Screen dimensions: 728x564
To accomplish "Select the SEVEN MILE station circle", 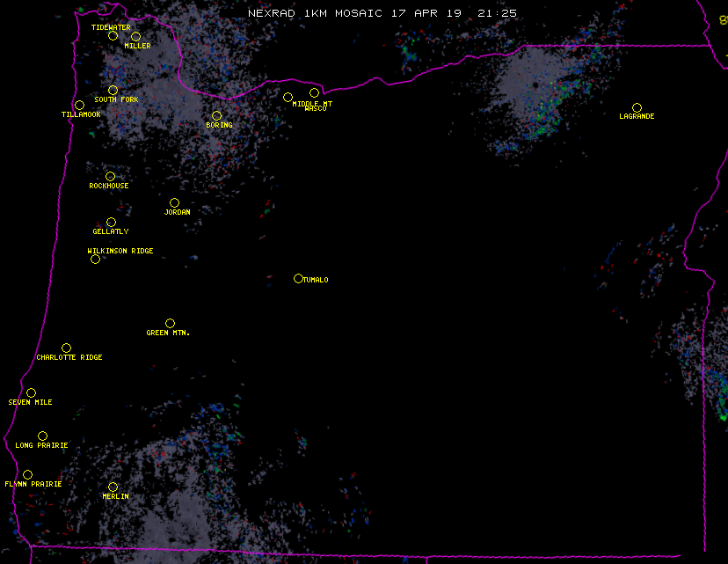I will point(31,393).
